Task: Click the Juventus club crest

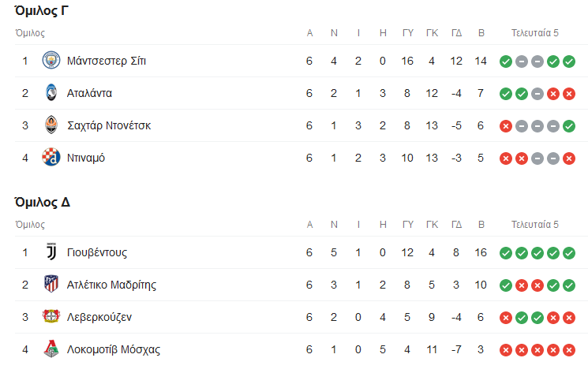Action: (51, 252)
